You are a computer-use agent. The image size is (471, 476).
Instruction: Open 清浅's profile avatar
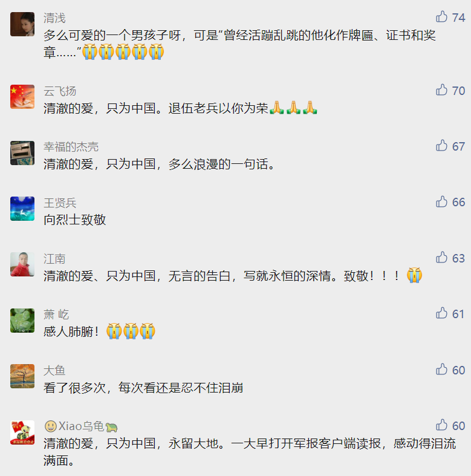[x=22, y=24]
